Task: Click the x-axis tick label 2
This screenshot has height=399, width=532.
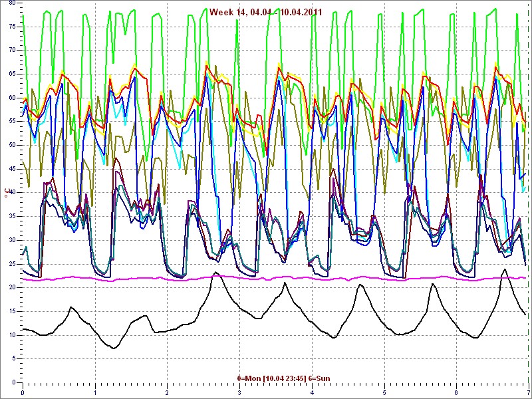Action: [x=167, y=392]
